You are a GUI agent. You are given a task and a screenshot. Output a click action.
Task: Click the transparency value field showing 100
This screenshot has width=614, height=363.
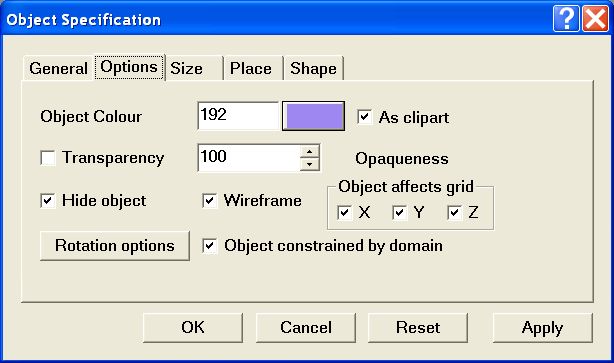[249, 157]
